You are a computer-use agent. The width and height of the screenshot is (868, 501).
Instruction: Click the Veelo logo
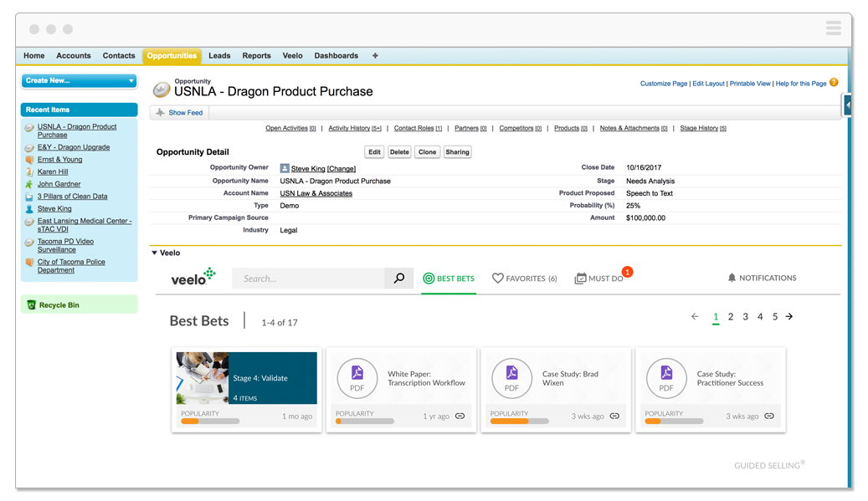pyautogui.click(x=193, y=278)
